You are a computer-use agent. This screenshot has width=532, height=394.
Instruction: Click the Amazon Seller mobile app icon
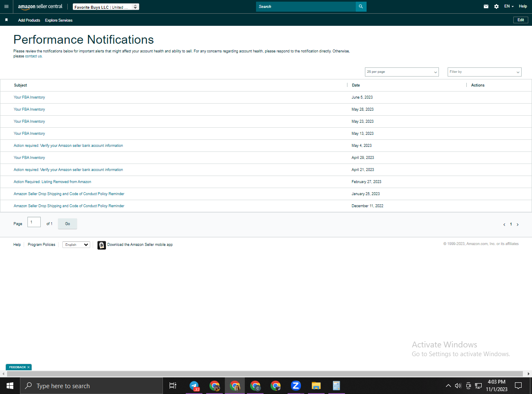101,245
